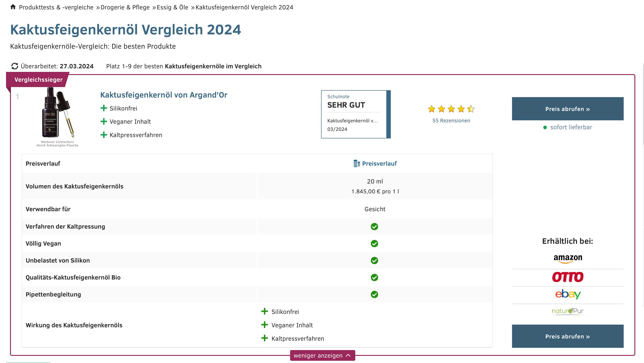
Task: Click sofort lieferbar text
Action: 571,127
